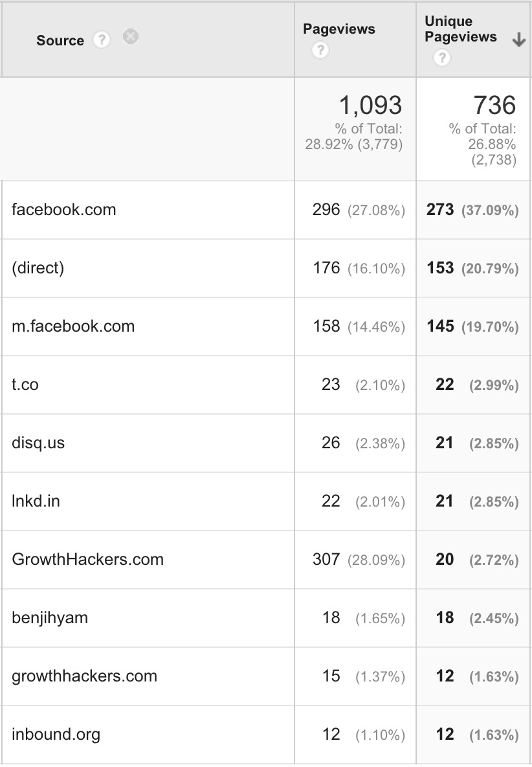Open the t.co source entry
This screenshot has width=532, height=767.
[x=25, y=385]
